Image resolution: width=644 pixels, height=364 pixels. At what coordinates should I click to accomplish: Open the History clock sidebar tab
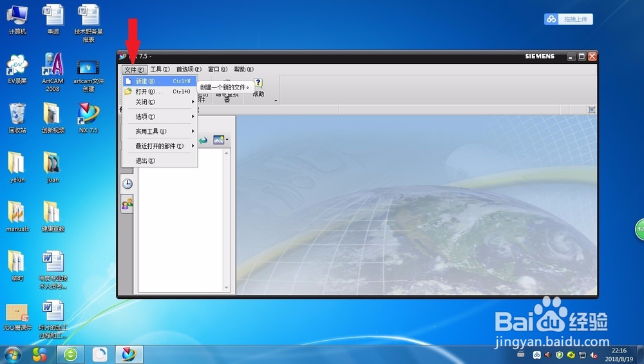[x=128, y=184]
